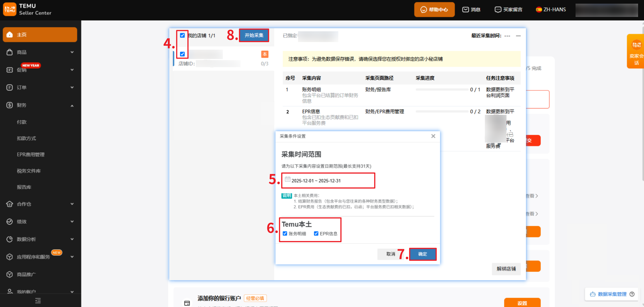
Task: Click the calendar icon in date field
Action: (x=287, y=179)
